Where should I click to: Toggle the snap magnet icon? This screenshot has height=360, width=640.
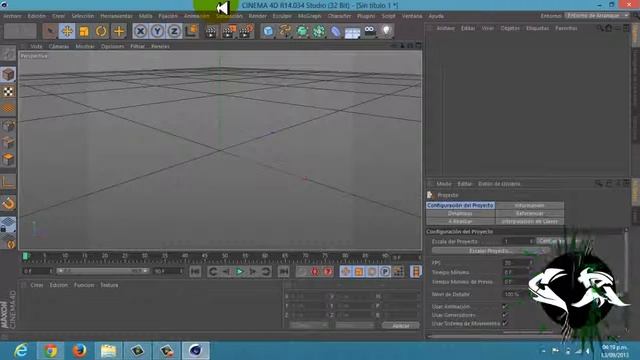tap(8, 203)
